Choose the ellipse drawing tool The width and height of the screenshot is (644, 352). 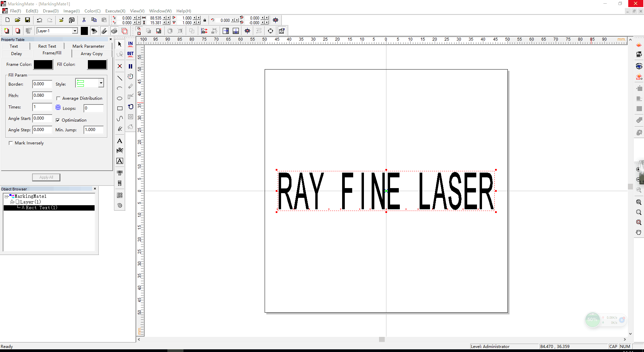coord(120,98)
